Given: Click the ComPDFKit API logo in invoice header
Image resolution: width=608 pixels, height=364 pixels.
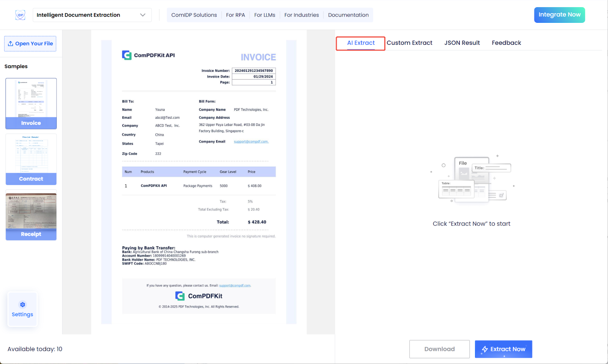Looking at the screenshot, I should 148,55.
